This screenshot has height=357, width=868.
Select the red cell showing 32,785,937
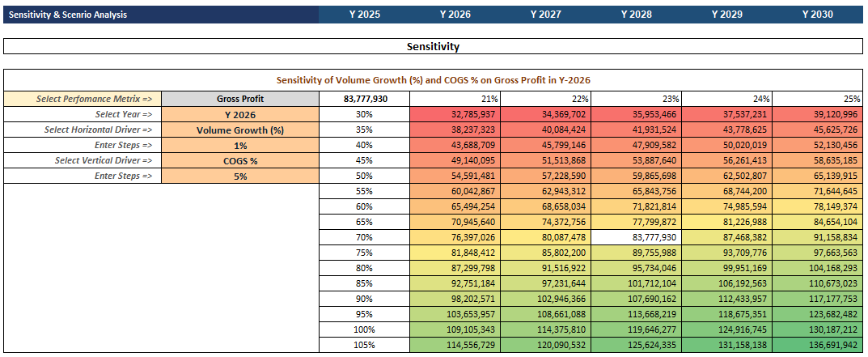coord(455,115)
